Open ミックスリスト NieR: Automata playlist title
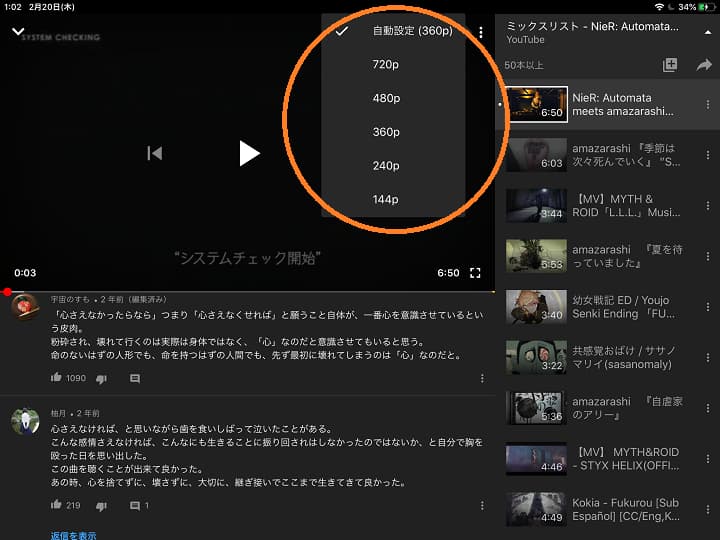 592,27
